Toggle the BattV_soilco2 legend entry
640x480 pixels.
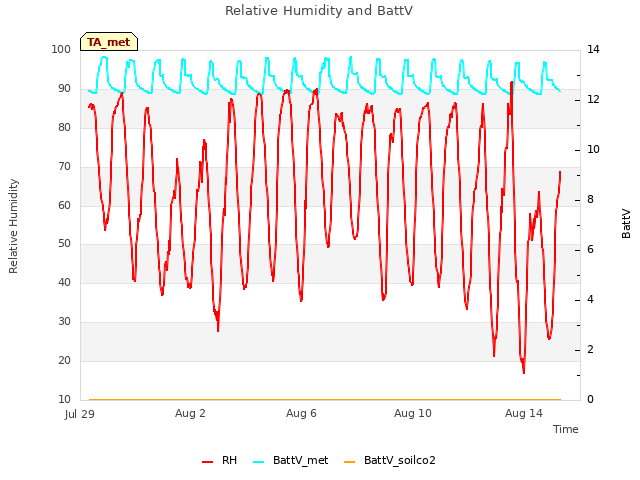[x=389, y=460]
